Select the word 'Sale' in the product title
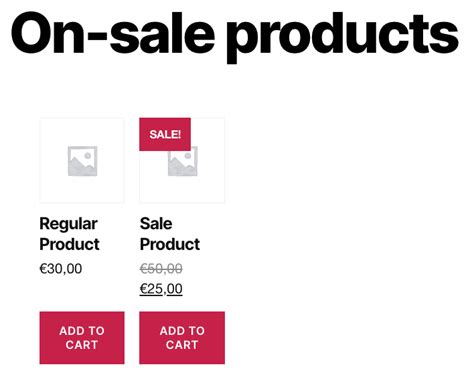This screenshot has width=474, height=391. point(156,224)
